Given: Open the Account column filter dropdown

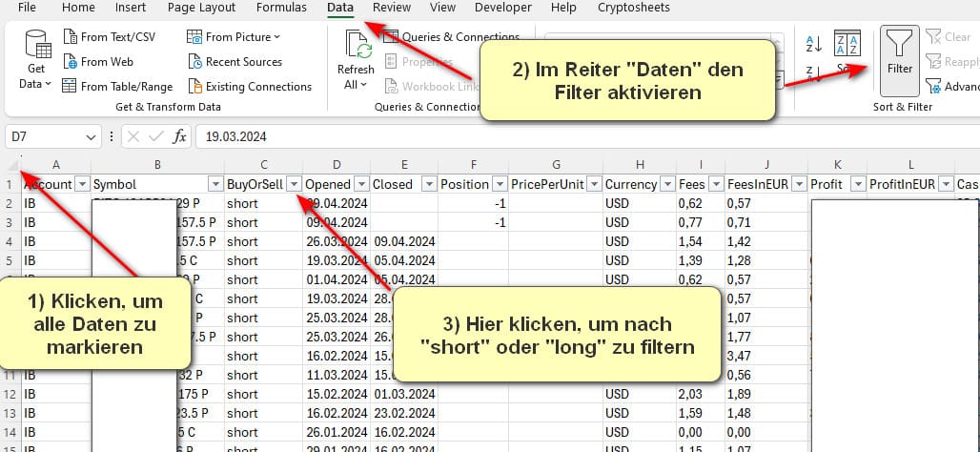Looking at the screenshot, I should point(83,184).
